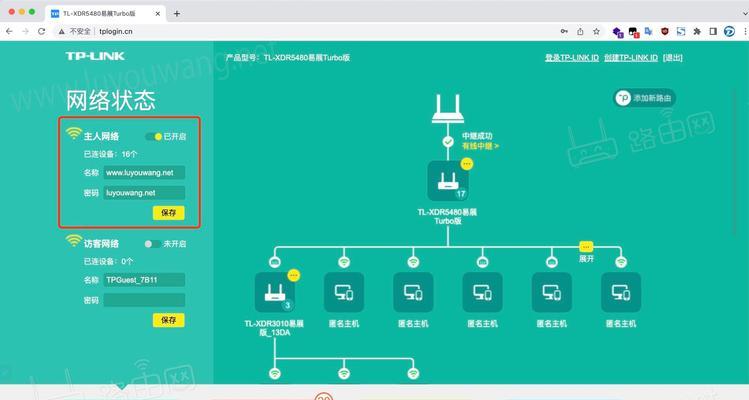Click the 不安全 site security warning

point(75,32)
